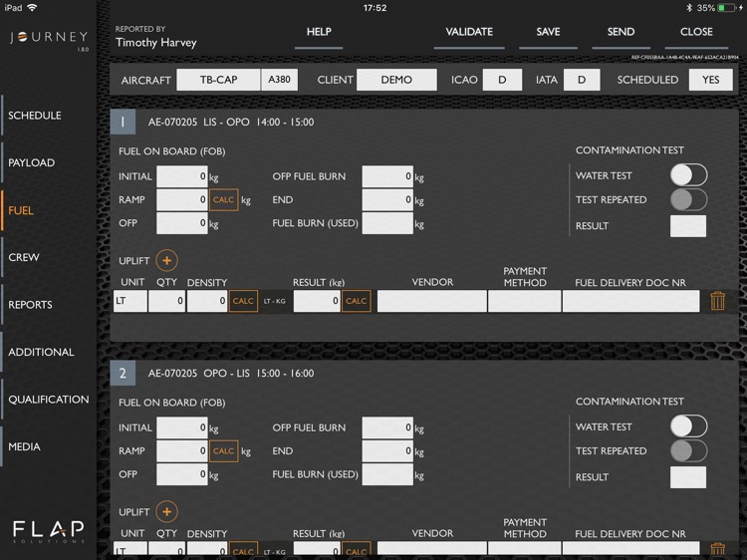Image resolution: width=747 pixels, height=560 pixels.
Task: Add an uplift entry for flight 1
Action: [166, 261]
